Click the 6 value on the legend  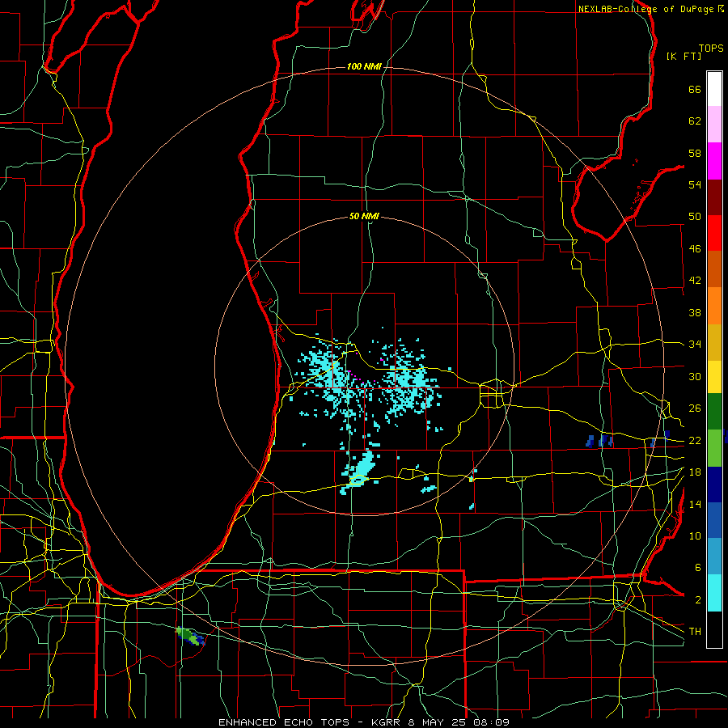697,568
